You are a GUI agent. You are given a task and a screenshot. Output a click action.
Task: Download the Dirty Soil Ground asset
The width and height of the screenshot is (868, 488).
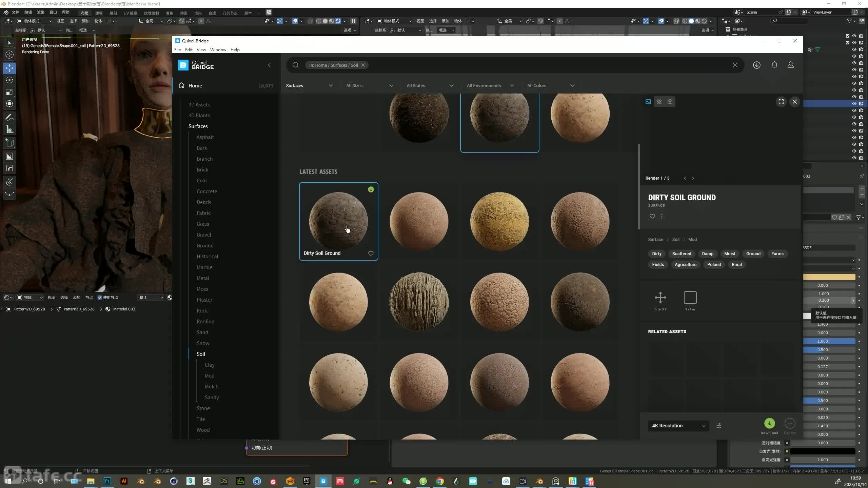[x=769, y=423]
